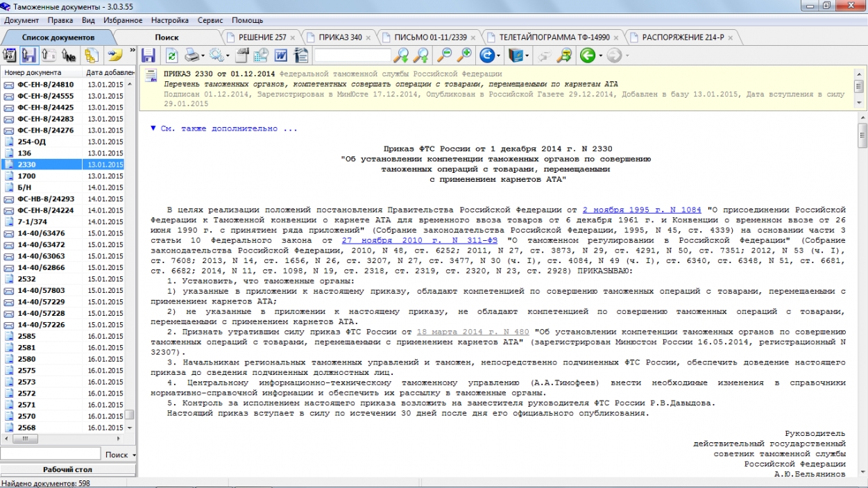Image resolution: width=868 pixels, height=488 pixels.
Task: Click the zoom out magnifier icon
Action: 444,56
